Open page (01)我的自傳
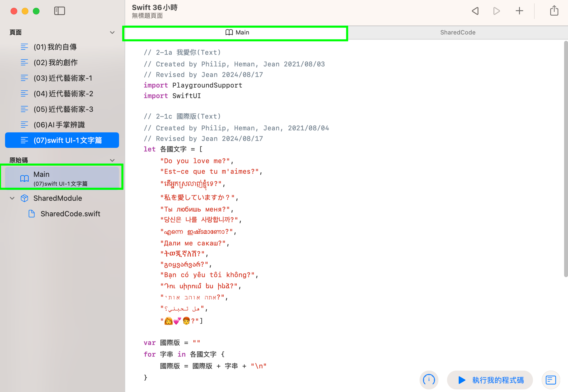This screenshot has height=392, width=568. 55,47
